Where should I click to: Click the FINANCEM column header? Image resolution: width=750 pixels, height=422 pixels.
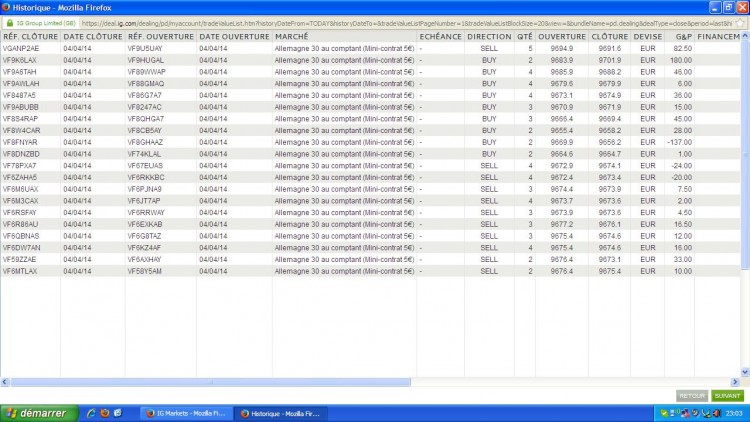click(x=718, y=36)
